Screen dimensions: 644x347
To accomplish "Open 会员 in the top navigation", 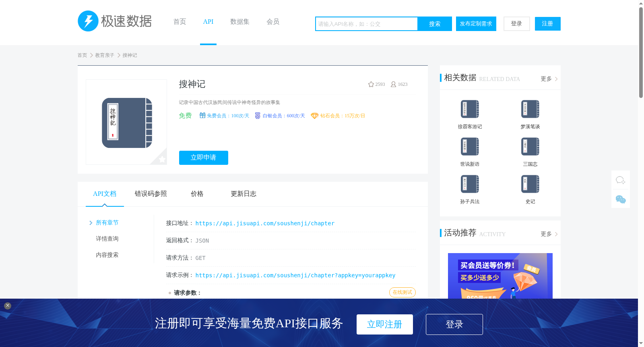I will point(273,22).
